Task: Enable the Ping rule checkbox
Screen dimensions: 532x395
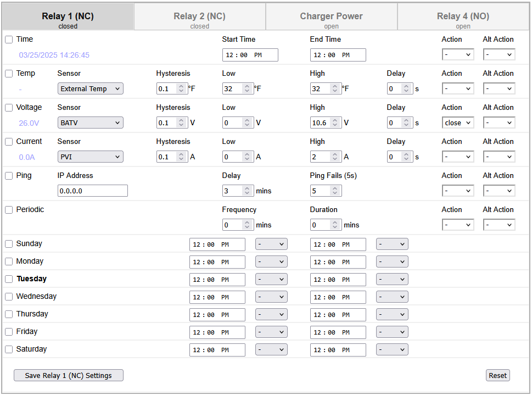Action: click(9, 176)
